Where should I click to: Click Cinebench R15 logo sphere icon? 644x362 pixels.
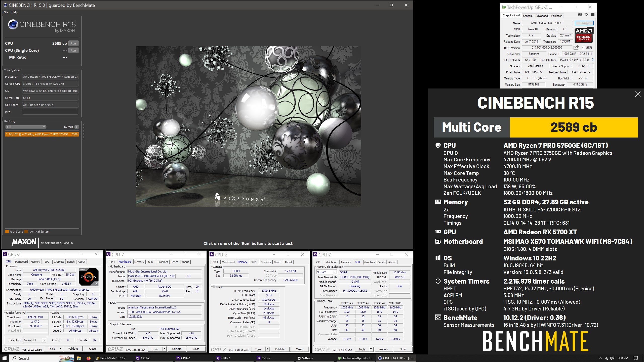[x=13, y=24]
